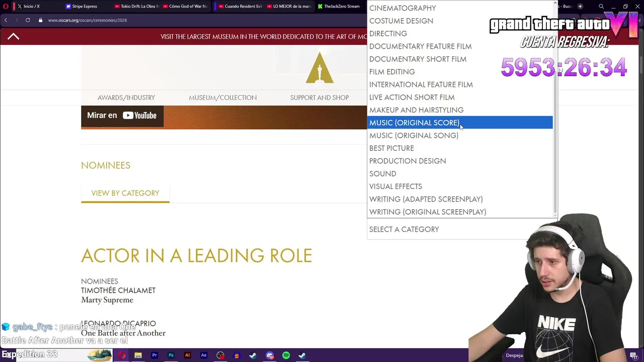This screenshot has height=362, width=644.
Task: Click the museum announcement red banner text
Action: [264, 37]
